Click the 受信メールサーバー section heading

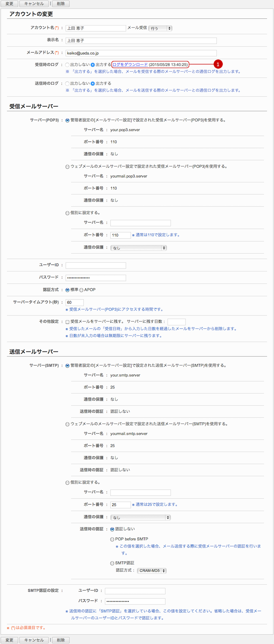34,106
